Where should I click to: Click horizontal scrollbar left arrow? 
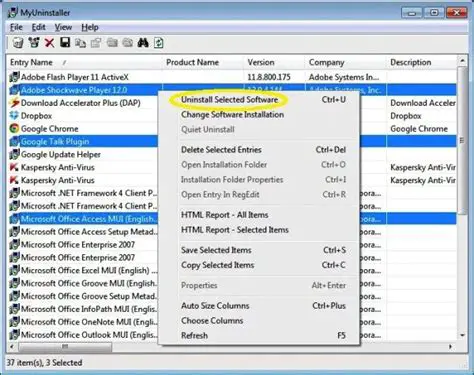click(12, 347)
